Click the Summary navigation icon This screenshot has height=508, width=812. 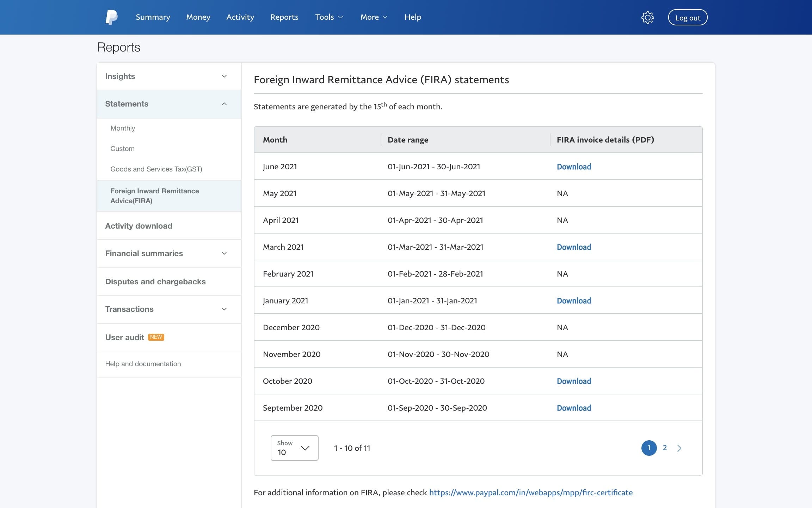click(153, 17)
